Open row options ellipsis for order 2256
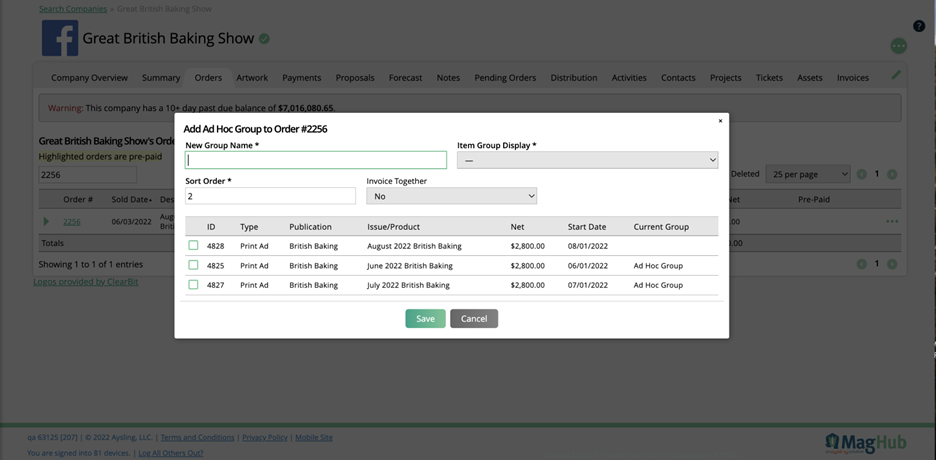936x460 pixels. click(892, 221)
